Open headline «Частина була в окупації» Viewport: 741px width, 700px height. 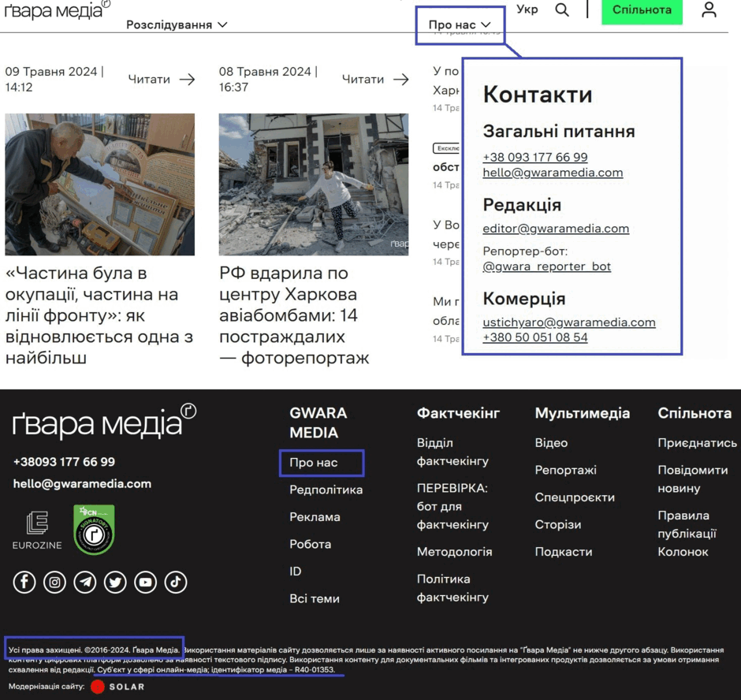[99, 315]
